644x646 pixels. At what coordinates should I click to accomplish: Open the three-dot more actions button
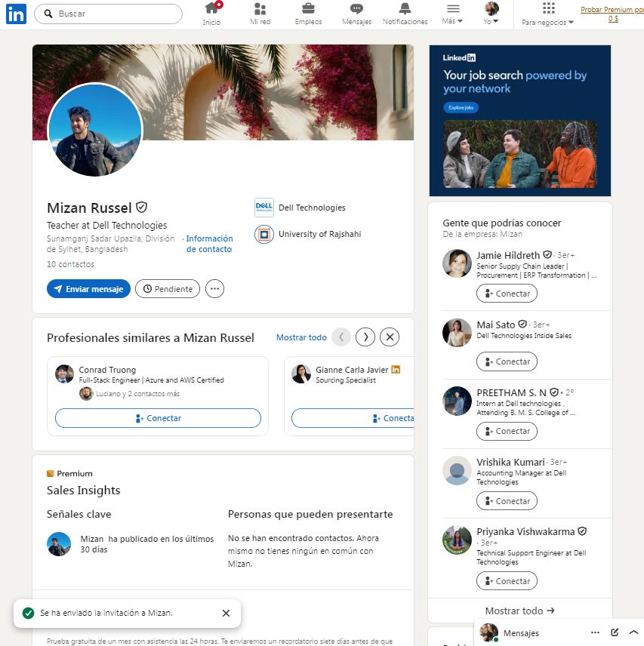point(214,289)
